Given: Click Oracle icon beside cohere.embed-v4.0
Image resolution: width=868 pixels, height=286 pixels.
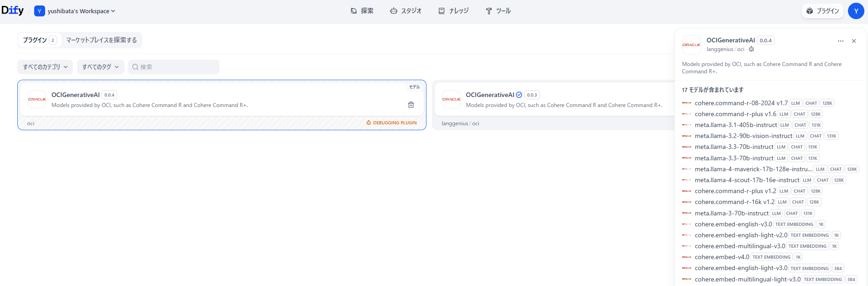Looking at the screenshot, I should tap(687, 257).
